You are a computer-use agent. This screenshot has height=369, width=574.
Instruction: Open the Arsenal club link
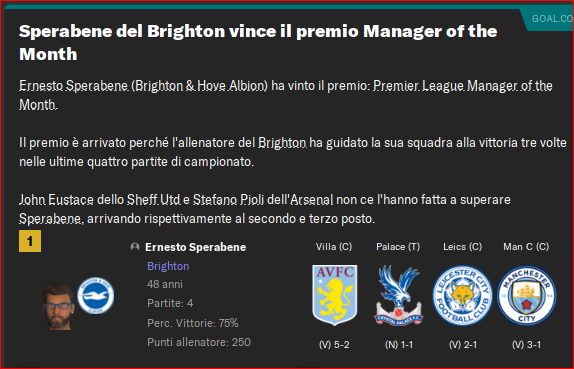pyautogui.click(x=312, y=200)
